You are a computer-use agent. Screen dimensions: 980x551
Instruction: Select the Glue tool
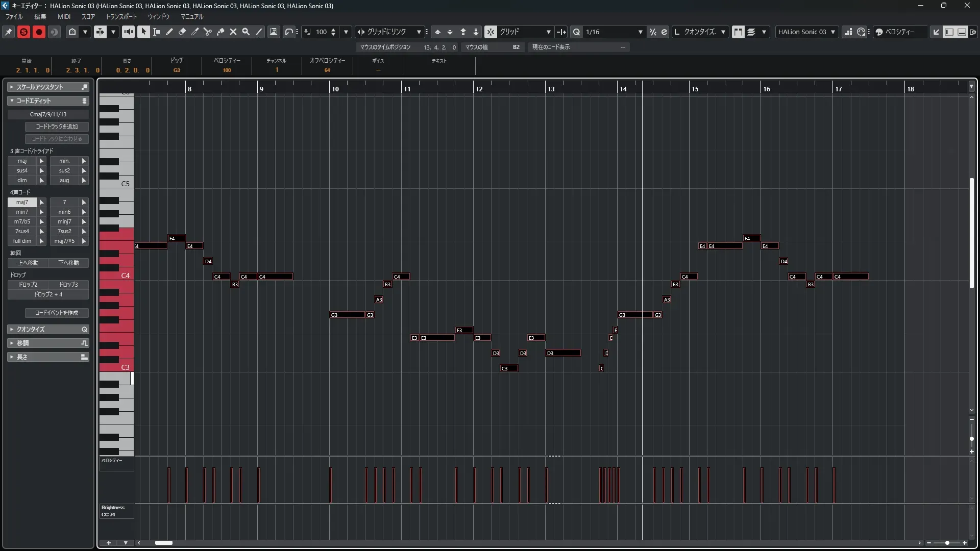pos(220,32)
